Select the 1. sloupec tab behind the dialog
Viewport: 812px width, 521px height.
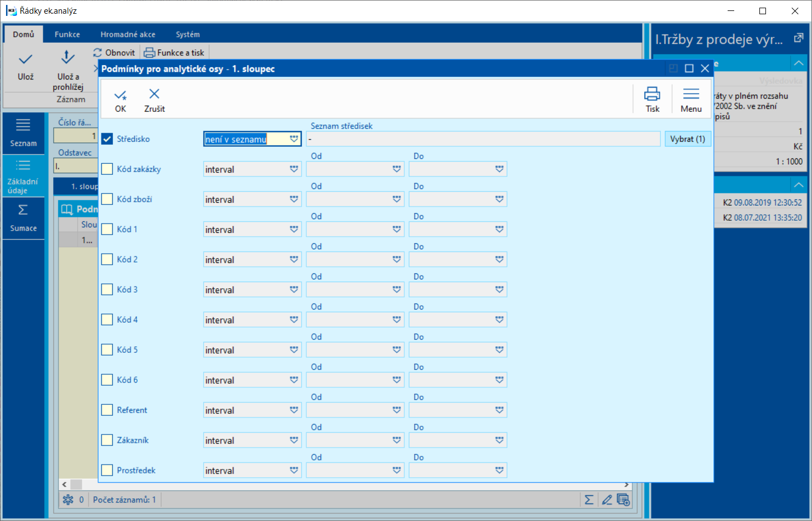point(77,186)
